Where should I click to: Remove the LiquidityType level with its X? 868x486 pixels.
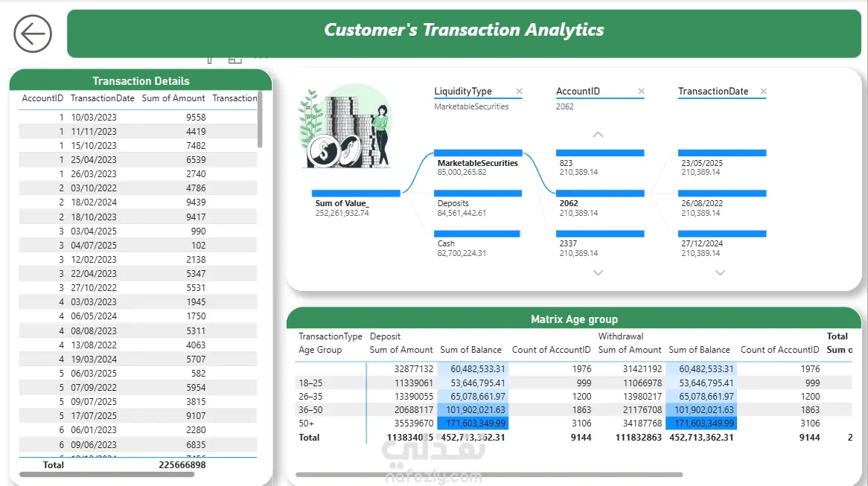point(520,92)
